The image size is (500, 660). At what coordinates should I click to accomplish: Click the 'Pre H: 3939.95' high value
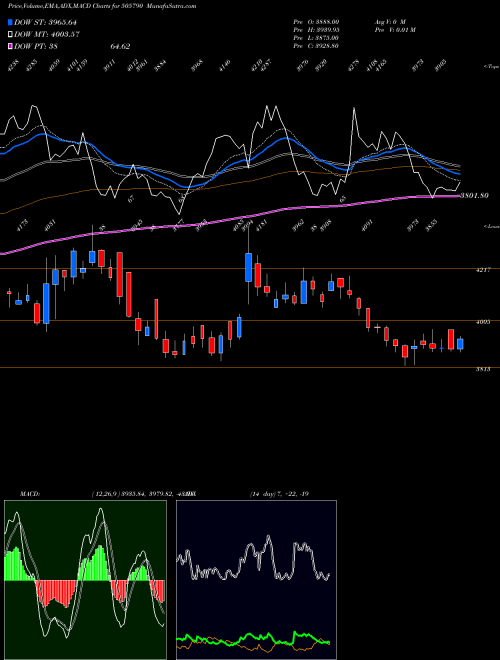316,29
